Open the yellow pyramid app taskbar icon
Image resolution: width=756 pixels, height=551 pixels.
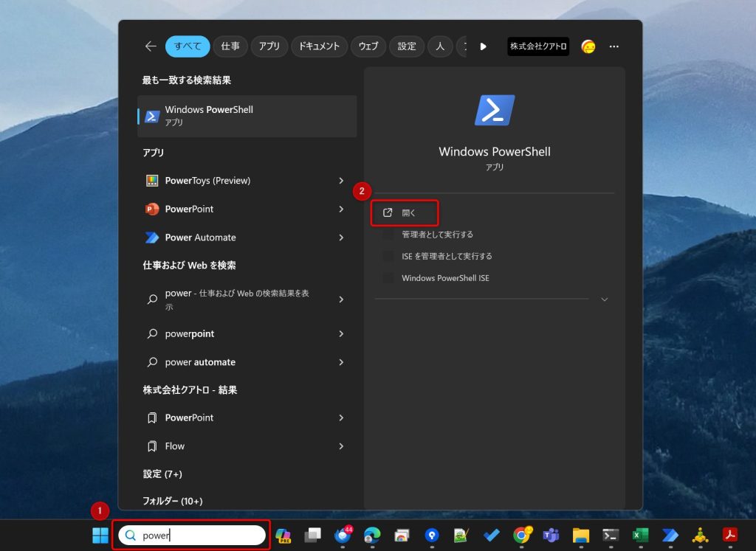(700, 535)
